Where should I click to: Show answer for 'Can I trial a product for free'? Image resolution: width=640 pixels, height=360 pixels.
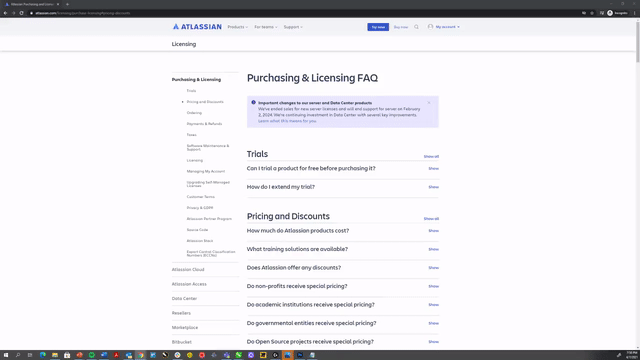point(433,169)
